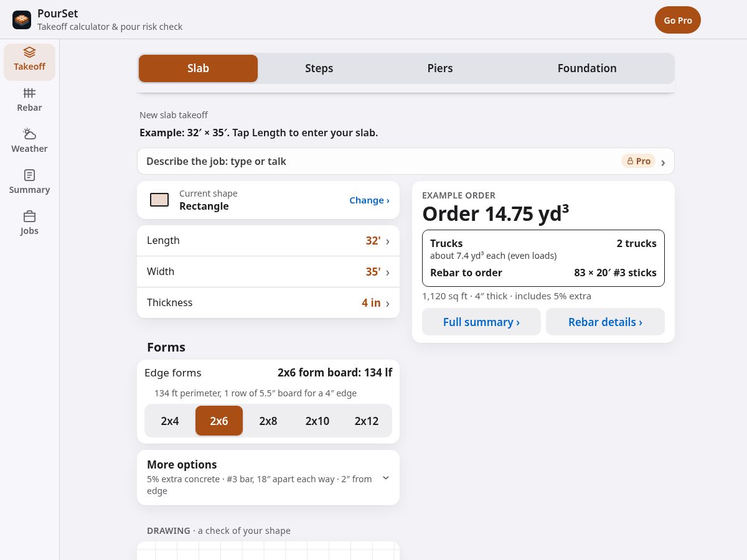Click Change to pick another shape

click(x=369, y=200)
